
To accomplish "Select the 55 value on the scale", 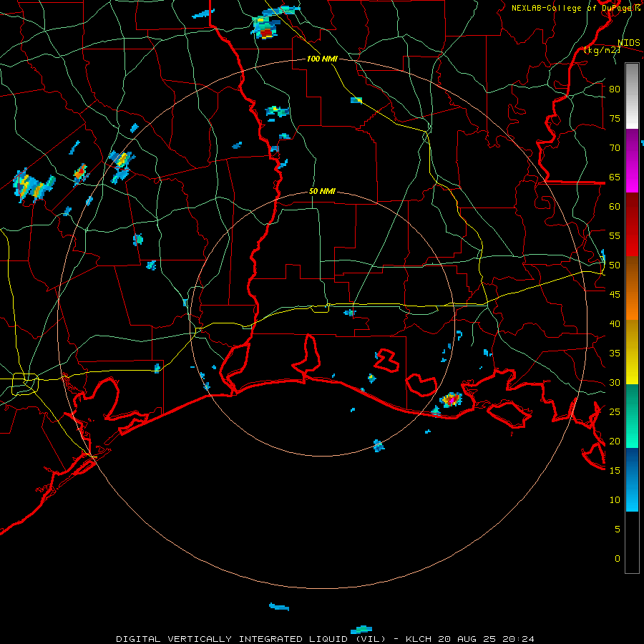I will (615, 235).
